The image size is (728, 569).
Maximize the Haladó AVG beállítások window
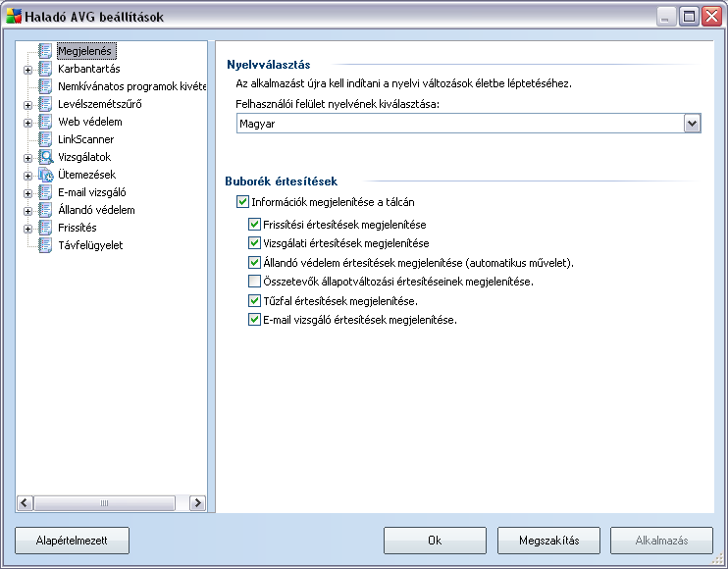pos(690,17)
